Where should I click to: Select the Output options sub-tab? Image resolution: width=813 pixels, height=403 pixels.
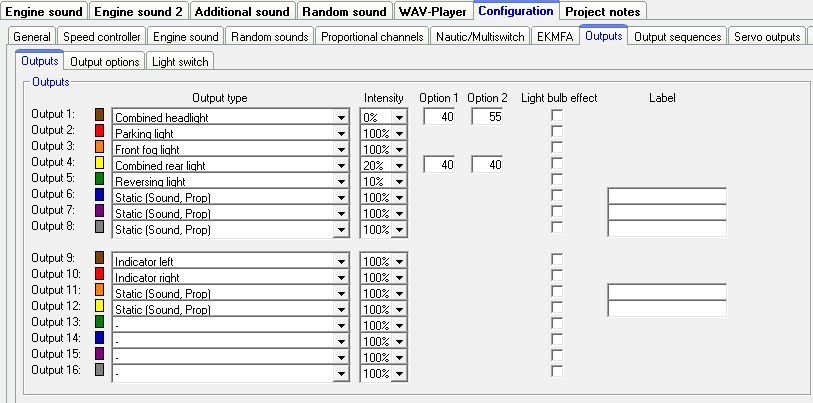(105, 62)
